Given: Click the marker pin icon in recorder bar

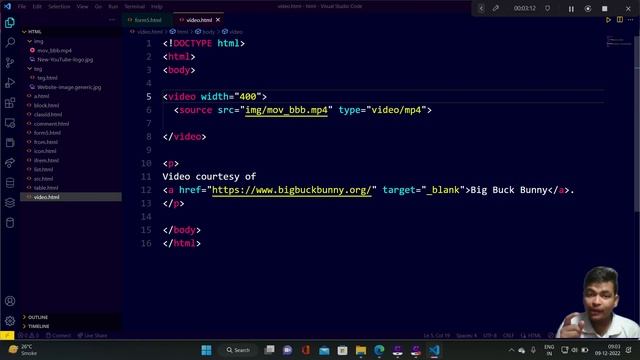Looking at the screenshot, I should (x=547, y=8).
